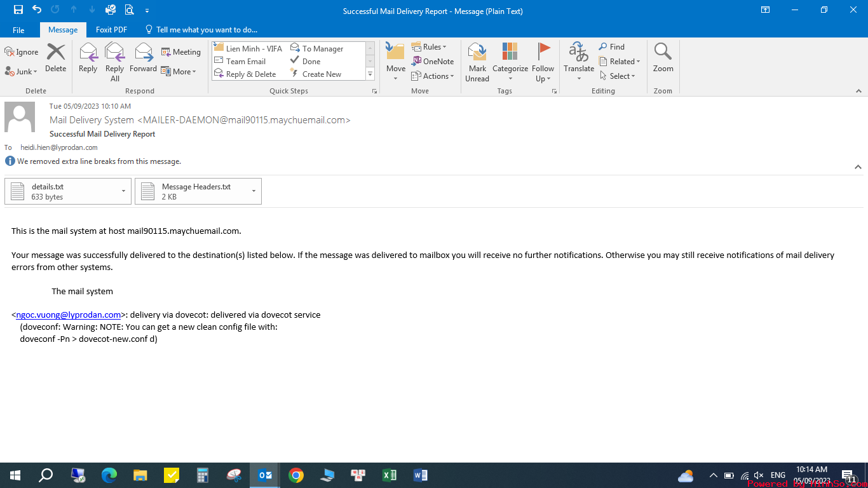
Task: Open Google Chrome from the taskbar
Action: click(x=295, y=475)
